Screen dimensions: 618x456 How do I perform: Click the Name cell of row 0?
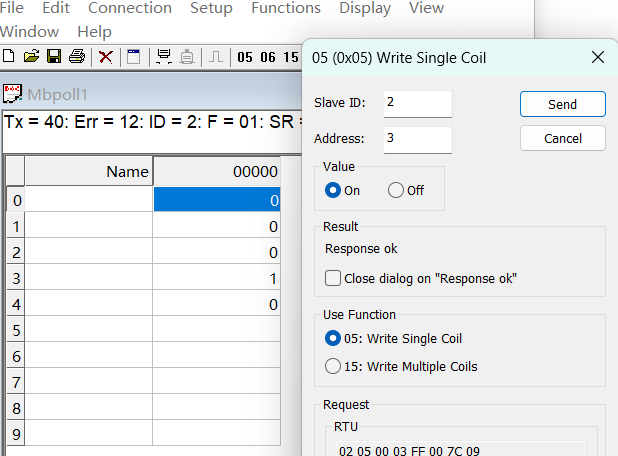point(89,200)
